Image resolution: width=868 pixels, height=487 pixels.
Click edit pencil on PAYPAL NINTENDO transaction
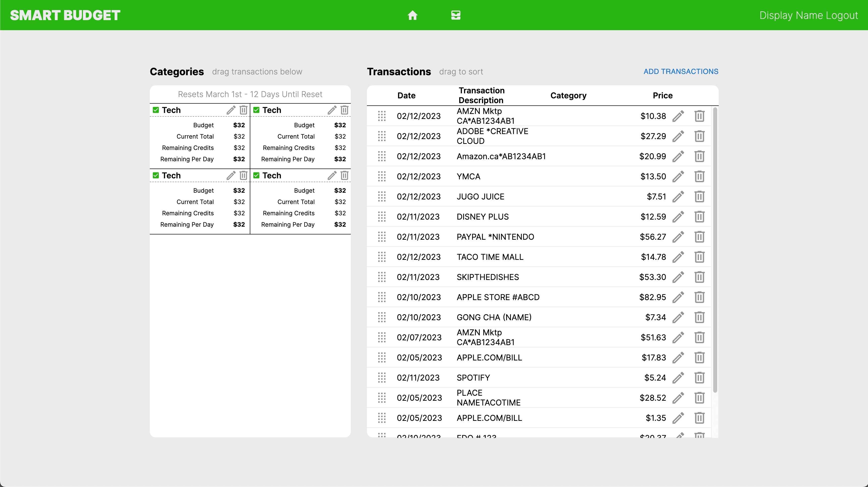678,237
